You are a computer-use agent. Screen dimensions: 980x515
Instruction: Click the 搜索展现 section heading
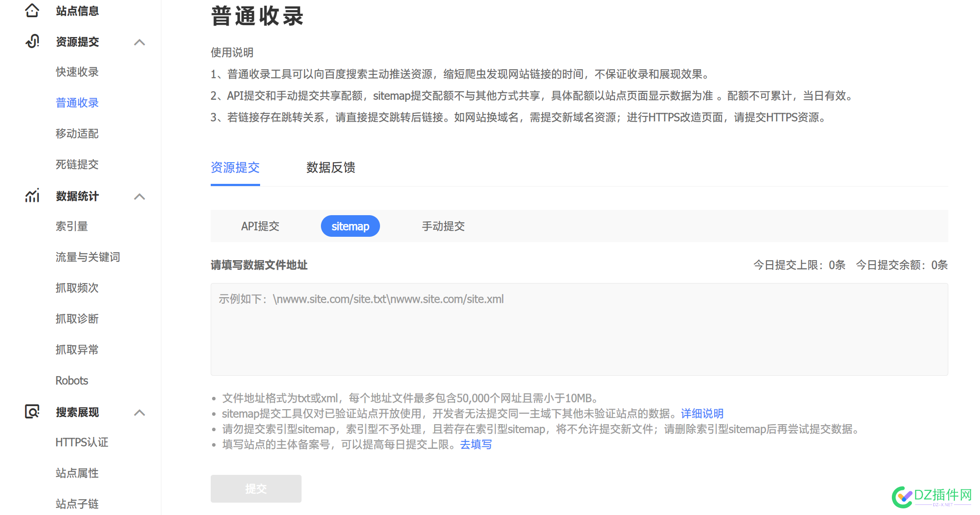tap(77, 412)
